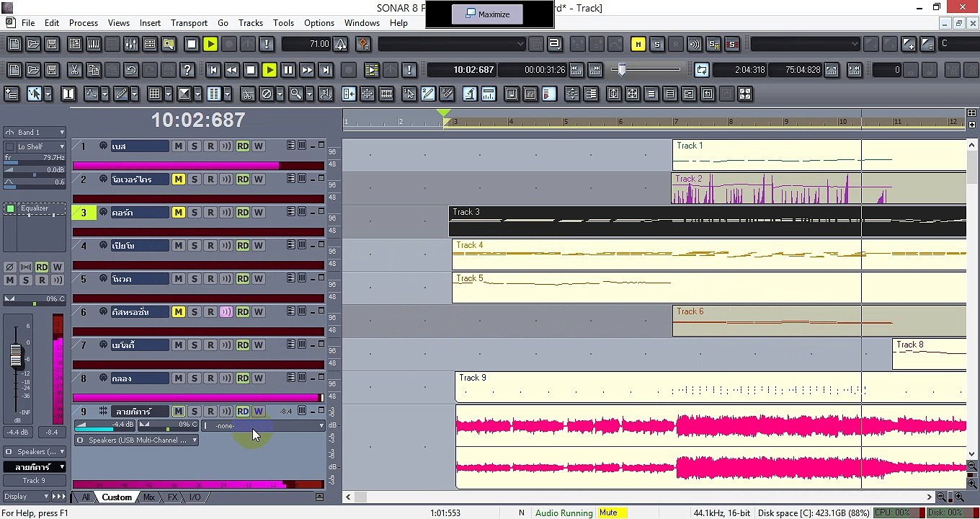Enable write automation on track 8 กลอง
The image size is (980, 519).
259,378
